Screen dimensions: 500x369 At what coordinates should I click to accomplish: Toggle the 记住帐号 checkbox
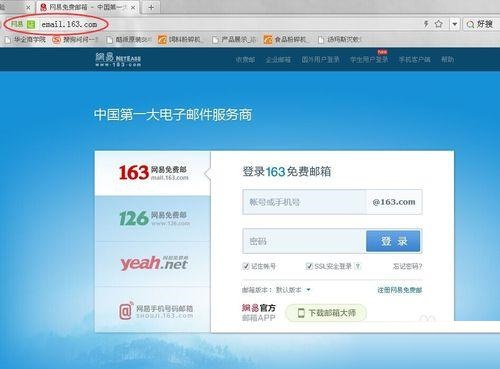246,266
